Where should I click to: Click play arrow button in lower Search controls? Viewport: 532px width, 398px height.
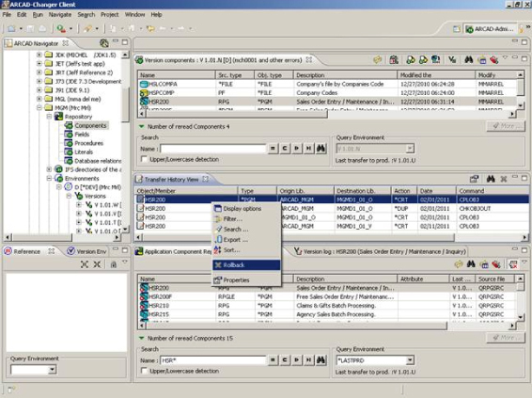[x=297, y=360]
